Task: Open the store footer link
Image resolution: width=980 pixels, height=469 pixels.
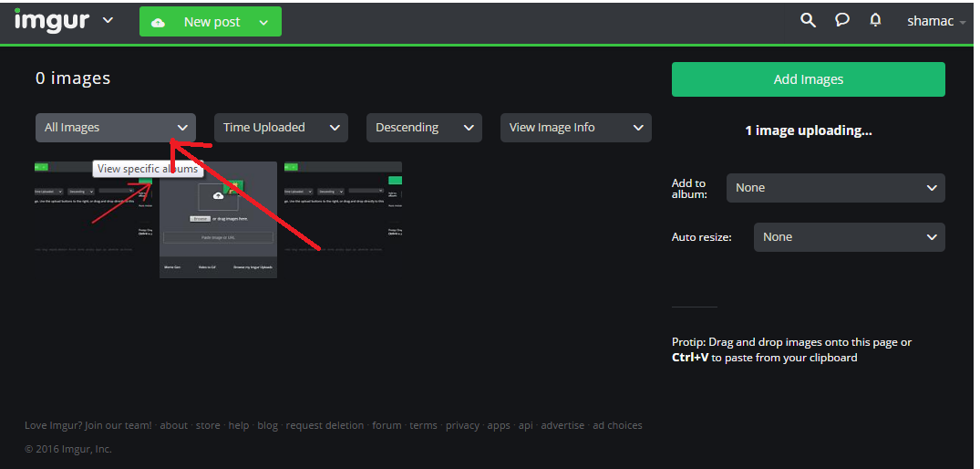Action: coord(208,425)
